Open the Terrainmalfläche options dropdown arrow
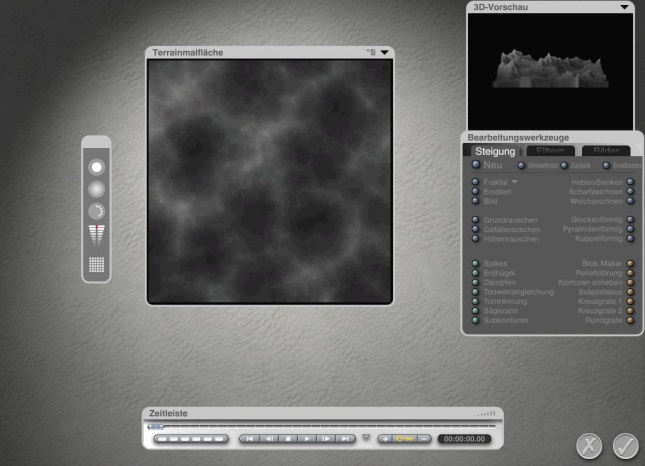The image size is (645, 466). point(384,52)
